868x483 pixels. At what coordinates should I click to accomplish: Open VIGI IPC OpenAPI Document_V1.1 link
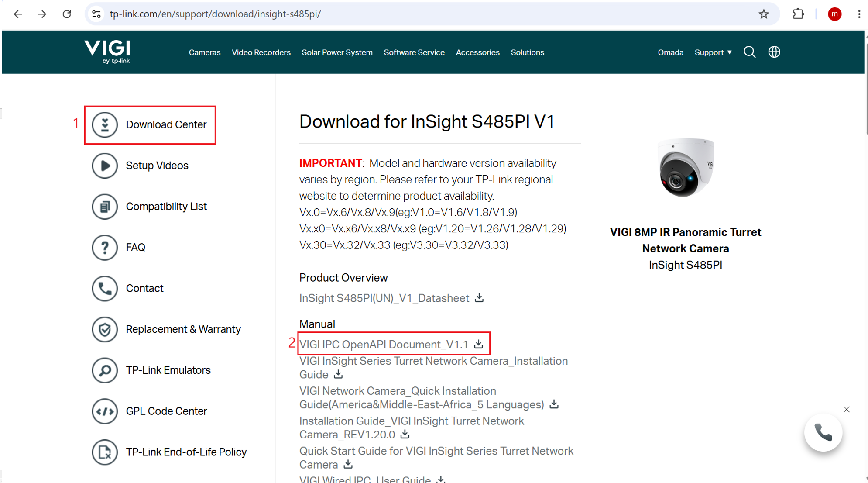click(x=384, y=345)
